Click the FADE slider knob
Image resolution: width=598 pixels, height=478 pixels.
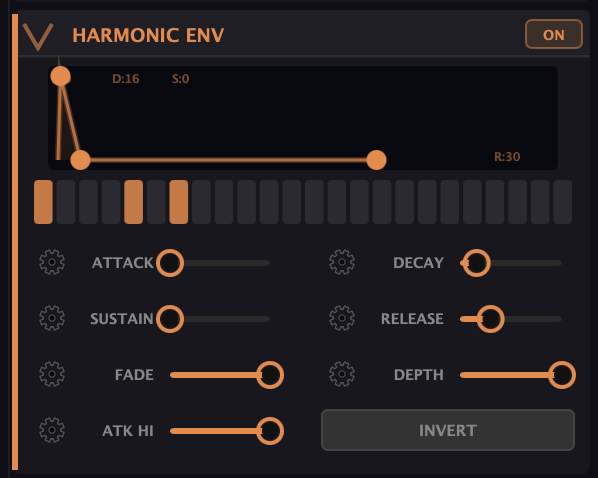point(270,375)
